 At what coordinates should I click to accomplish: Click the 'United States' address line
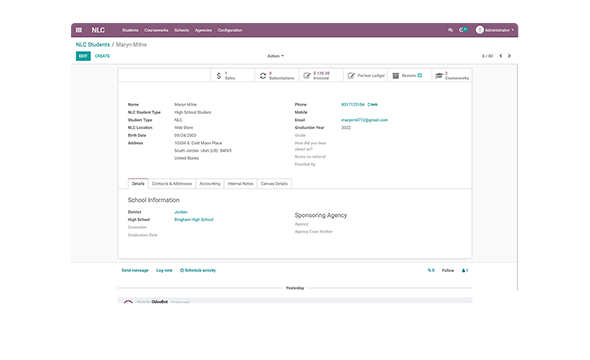click(x=186, y=158)
